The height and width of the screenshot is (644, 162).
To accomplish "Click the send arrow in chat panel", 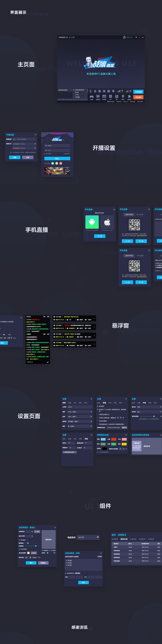I will point(48,362).
